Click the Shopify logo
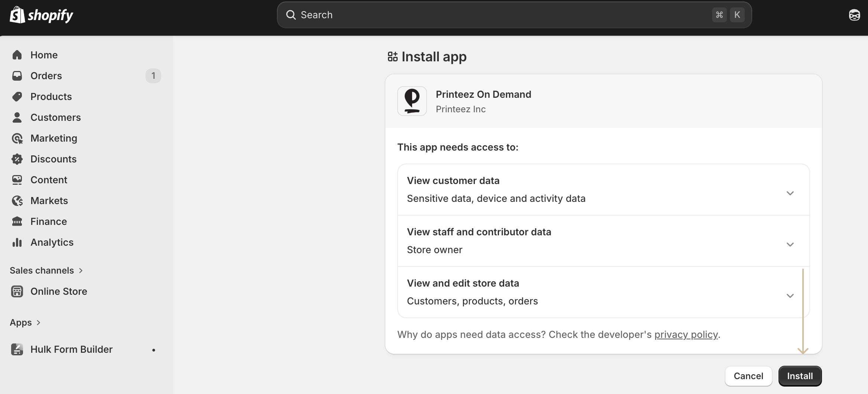Screen dimensions: 868x394 (x=41, y=15)
